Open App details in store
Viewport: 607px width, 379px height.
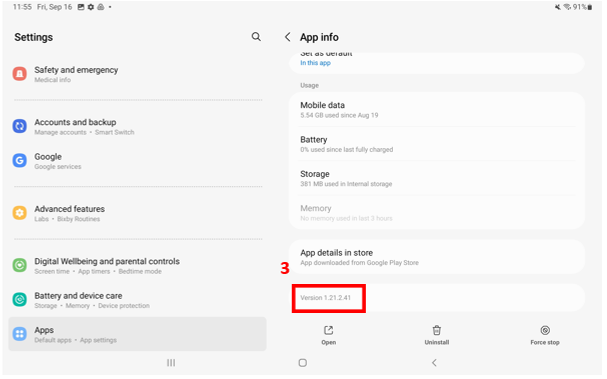click(437, 257)
